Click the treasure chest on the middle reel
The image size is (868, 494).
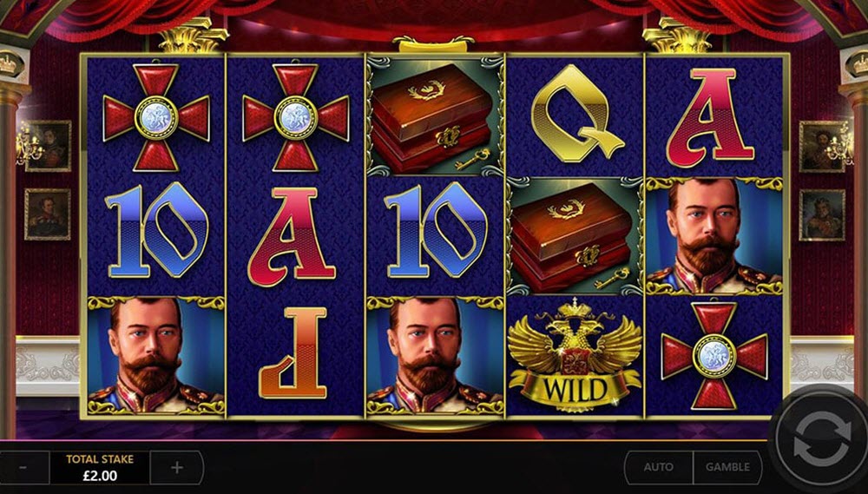[435, 116]
